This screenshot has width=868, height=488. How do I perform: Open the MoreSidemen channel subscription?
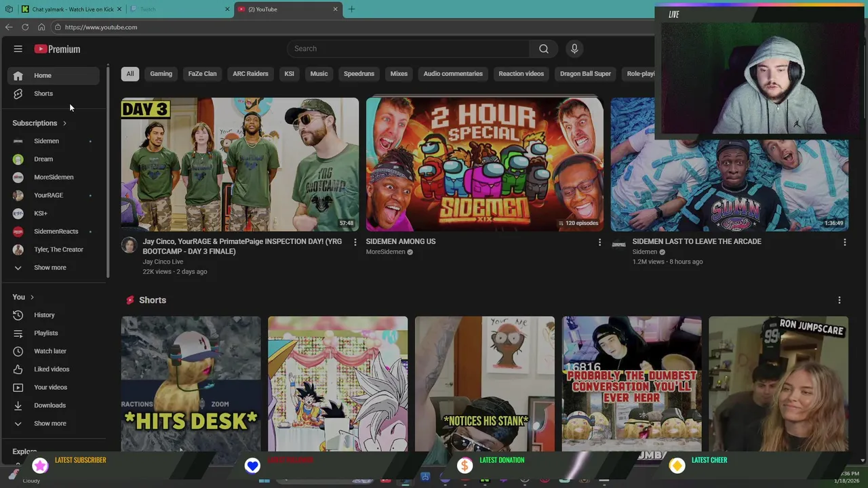55,177
